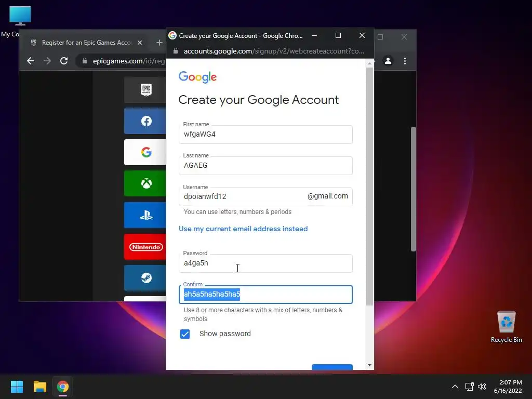This screenshot has width=532, height=399.
Task: Choose the Xbox sign-up button
Action: coord(145,183)
